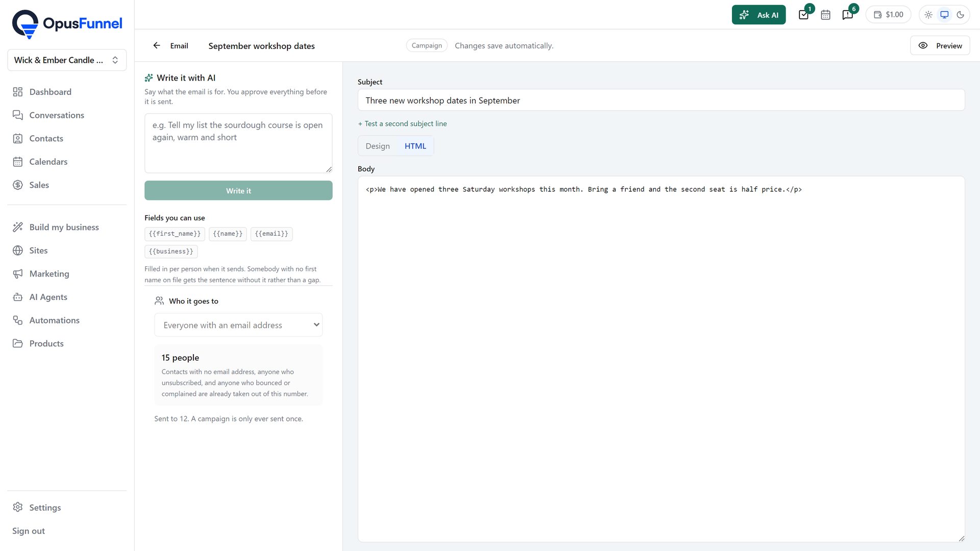Insert the {{business}} field chip
This screenshot has width=980, height=551.
click(171, 252)
